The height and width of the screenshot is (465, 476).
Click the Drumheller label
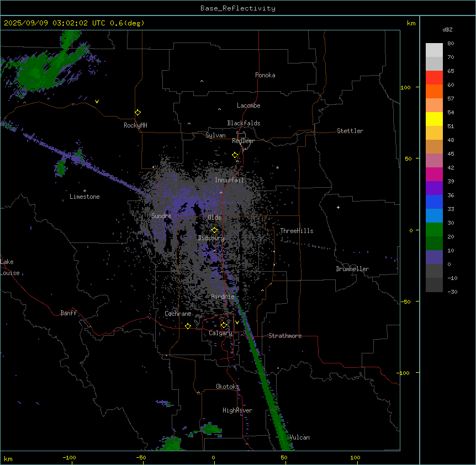tap(352, 269)
